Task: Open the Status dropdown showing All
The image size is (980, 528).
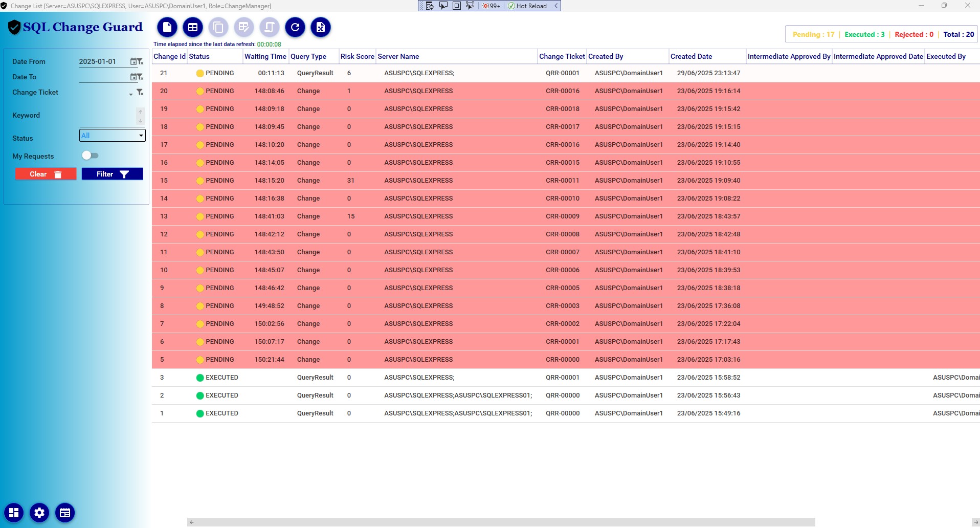Action: pyautogui.click(x=112, y=136)
